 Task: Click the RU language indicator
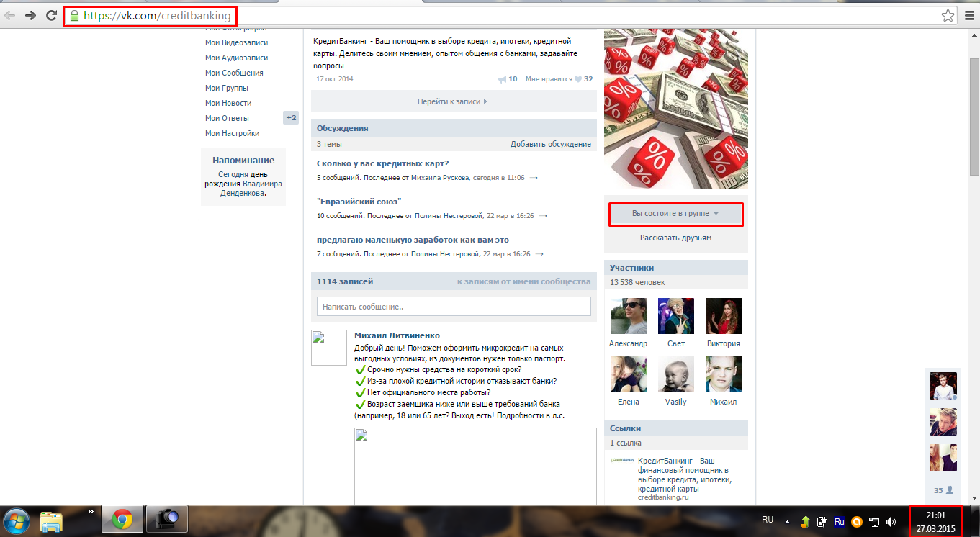point(768,520)
